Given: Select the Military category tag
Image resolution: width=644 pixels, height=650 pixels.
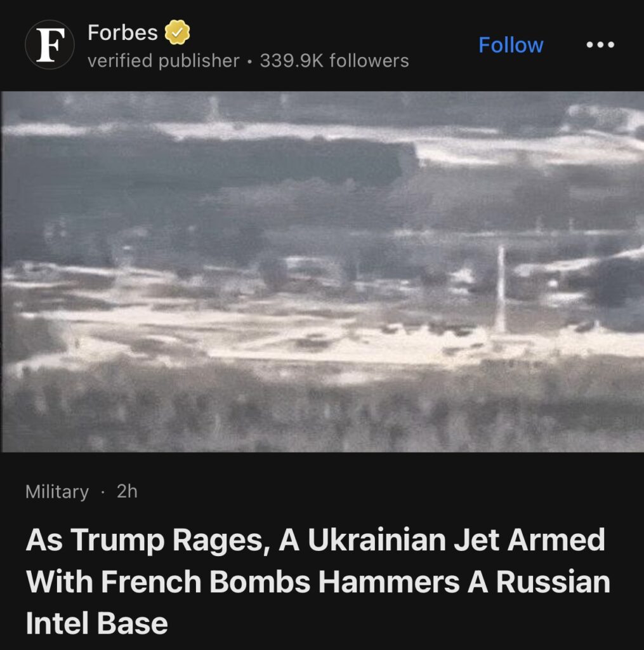Looking at the screenshot, I should coord(57,492).
